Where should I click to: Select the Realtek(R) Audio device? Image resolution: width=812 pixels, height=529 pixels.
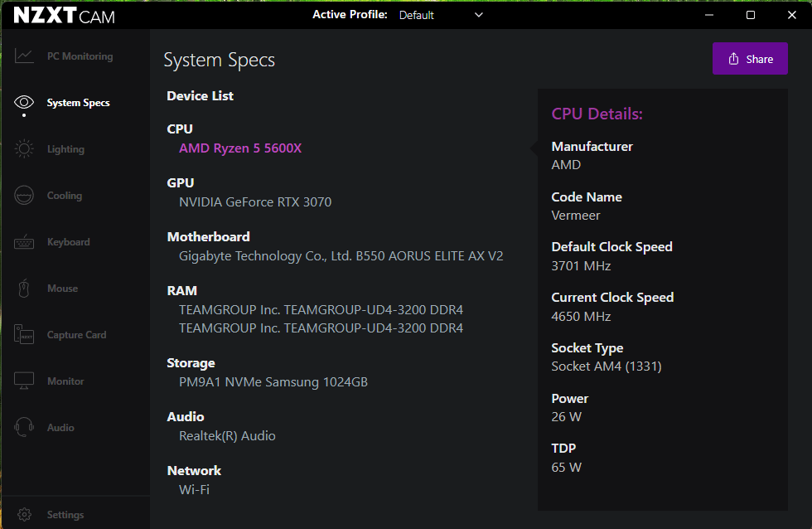tap(227, 436)
